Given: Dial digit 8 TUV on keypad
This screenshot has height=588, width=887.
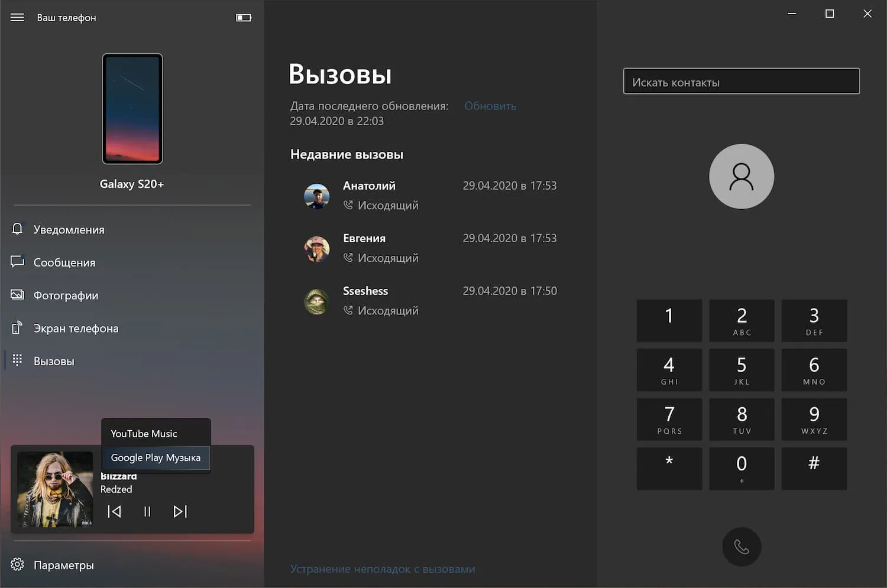Looking at the screenshot, I should coord(742,419).
